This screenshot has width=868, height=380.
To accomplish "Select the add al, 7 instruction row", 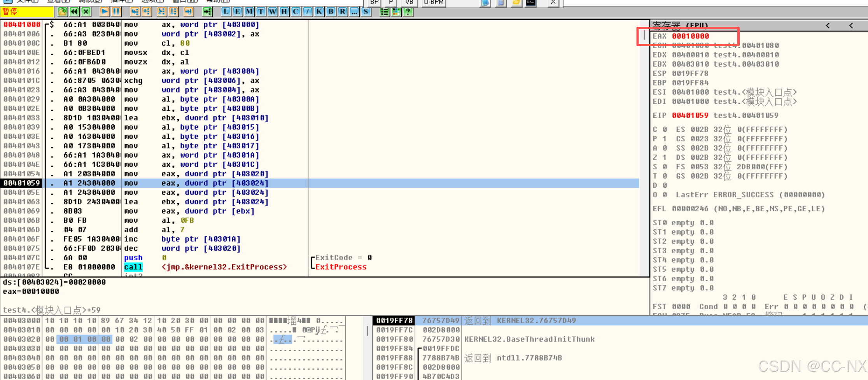I will [x=321, y=230].
